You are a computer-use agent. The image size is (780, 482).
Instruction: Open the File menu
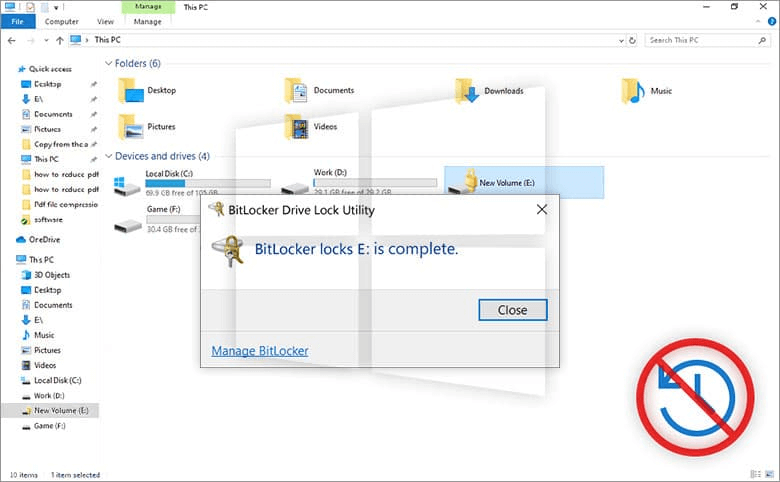tap(18, 21)
